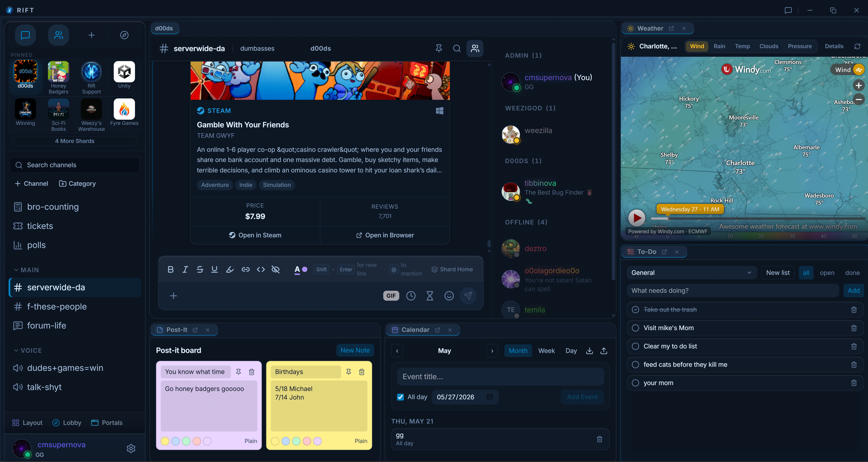Open text color picker in editor
868x462 pixels.
pos(300,269)
